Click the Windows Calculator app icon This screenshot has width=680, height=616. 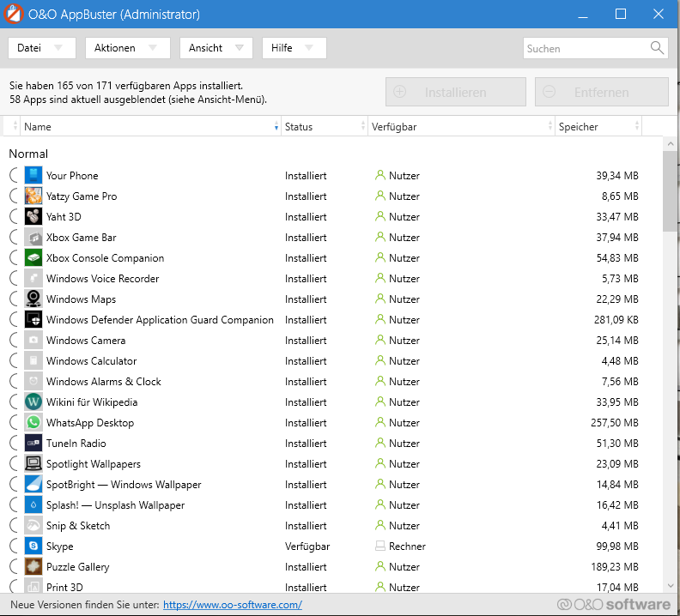coord(33,360)
